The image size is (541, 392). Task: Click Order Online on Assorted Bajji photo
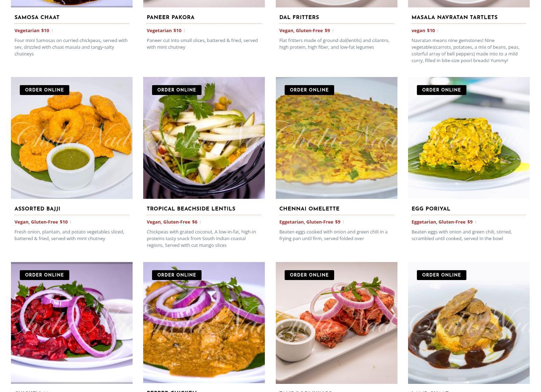[45, 90]
